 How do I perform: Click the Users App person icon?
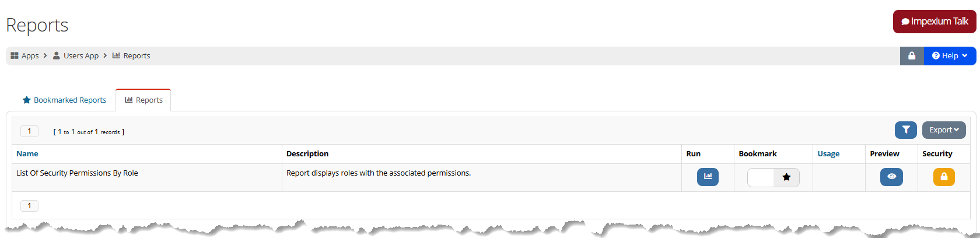tap(57, 55)
